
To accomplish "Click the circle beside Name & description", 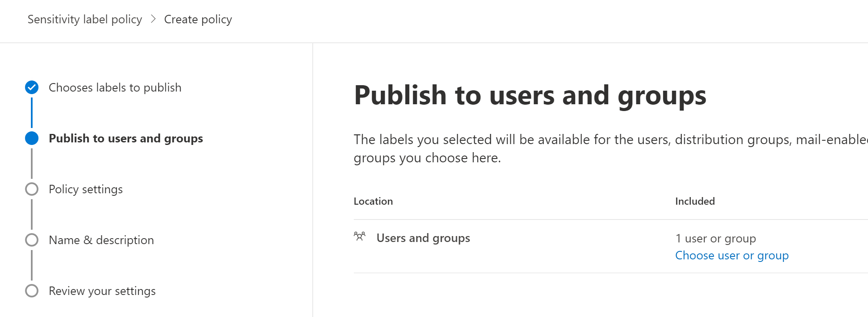I will (x=32, y=240).
